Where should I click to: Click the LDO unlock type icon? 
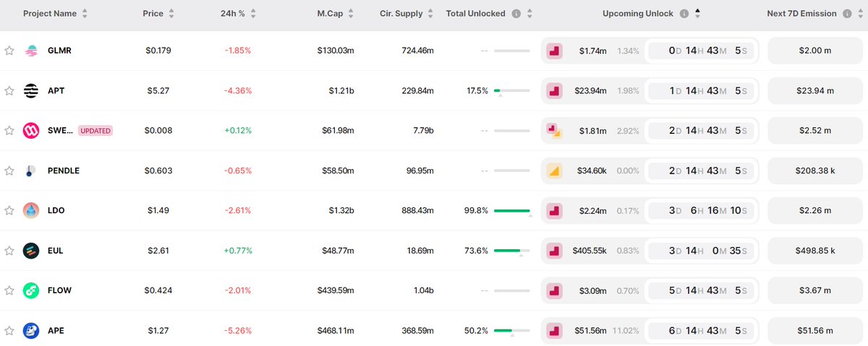[x=554, y=210]
